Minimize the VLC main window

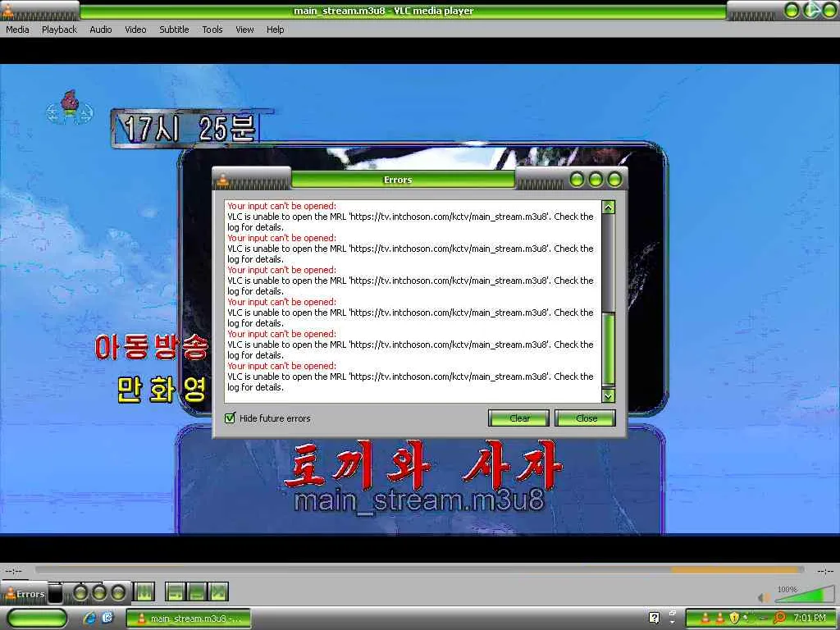(792, 10)
